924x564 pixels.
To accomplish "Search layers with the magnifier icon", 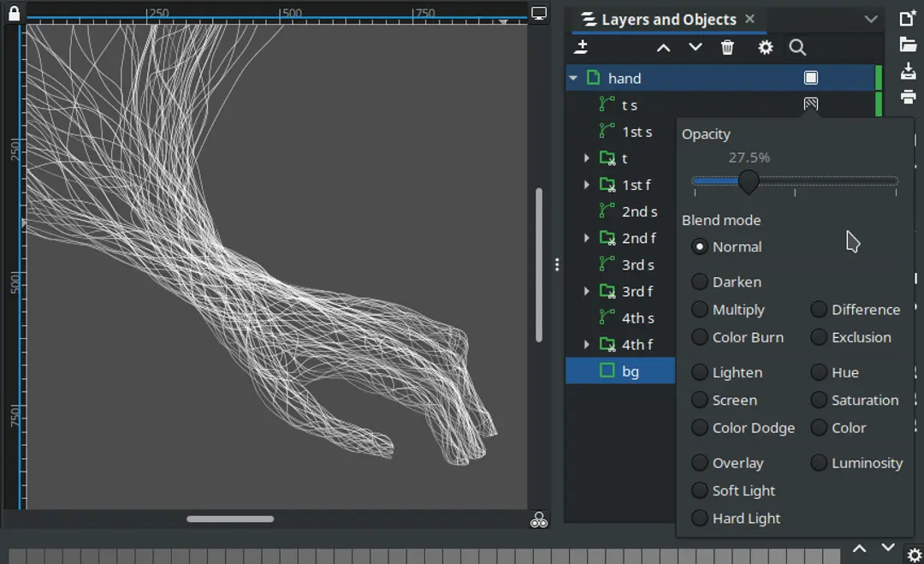I will click(797, 47).
